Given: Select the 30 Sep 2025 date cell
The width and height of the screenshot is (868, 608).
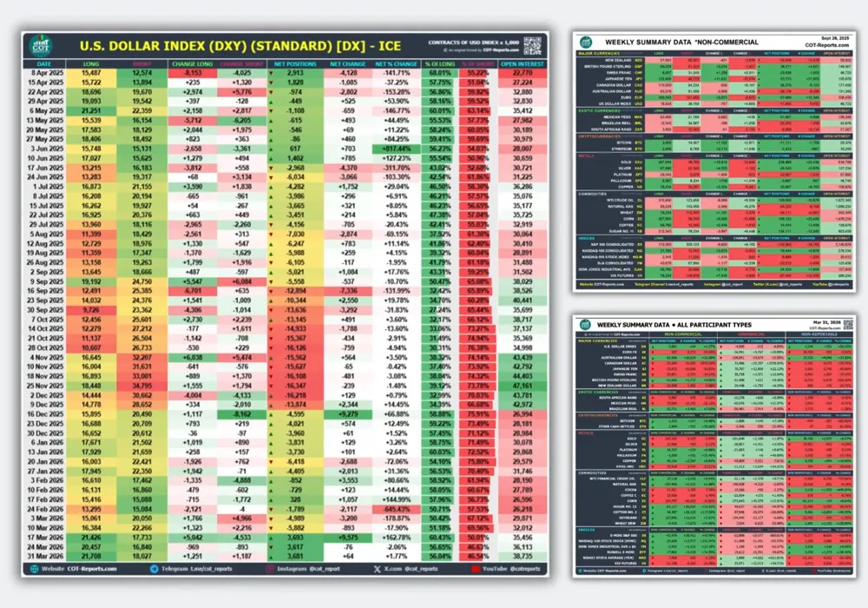Looking at the screenshot, I should click(x=45, y=310).
